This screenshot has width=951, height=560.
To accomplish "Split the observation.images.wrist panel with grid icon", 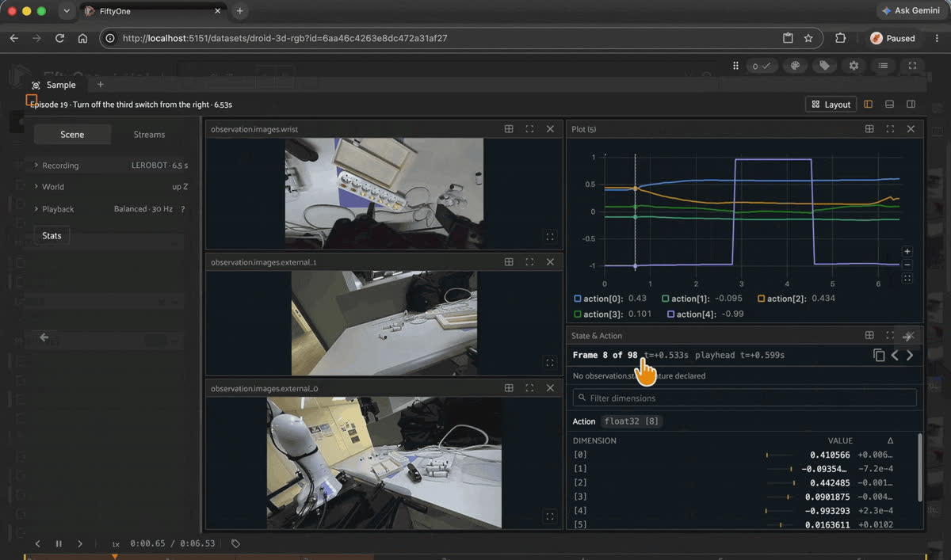I will tap(509, 128).
